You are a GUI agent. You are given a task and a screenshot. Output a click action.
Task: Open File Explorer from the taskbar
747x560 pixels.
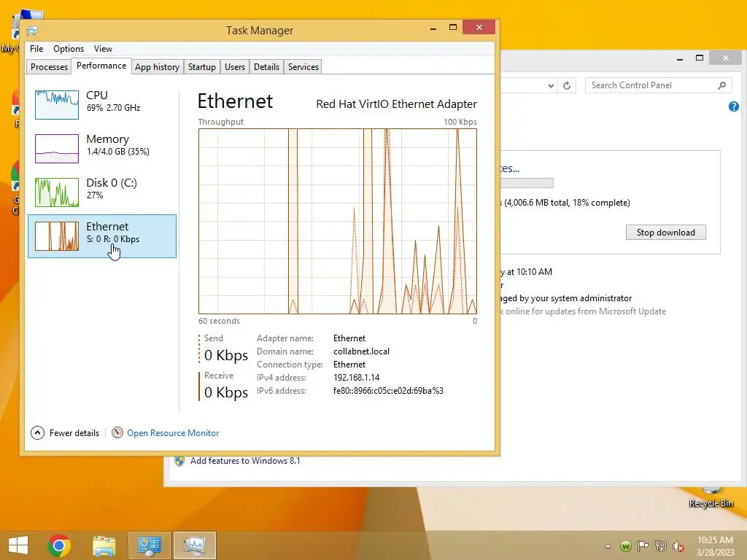[104, 545]
